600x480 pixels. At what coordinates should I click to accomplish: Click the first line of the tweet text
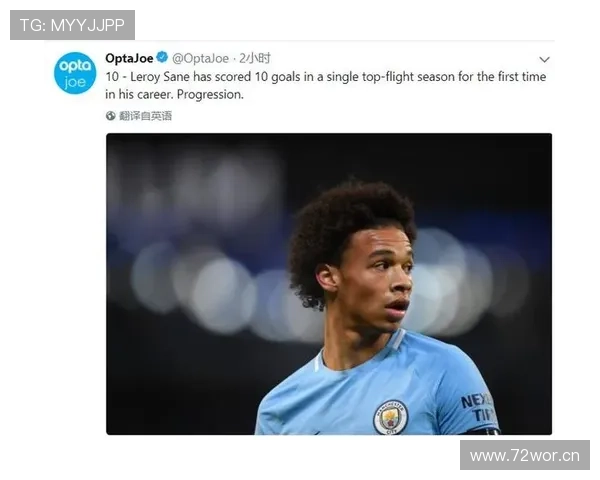(326, 77)
